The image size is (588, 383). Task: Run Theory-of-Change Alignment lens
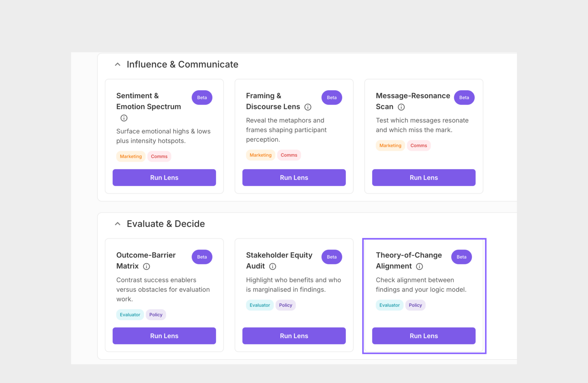click(x=424, y=336)
